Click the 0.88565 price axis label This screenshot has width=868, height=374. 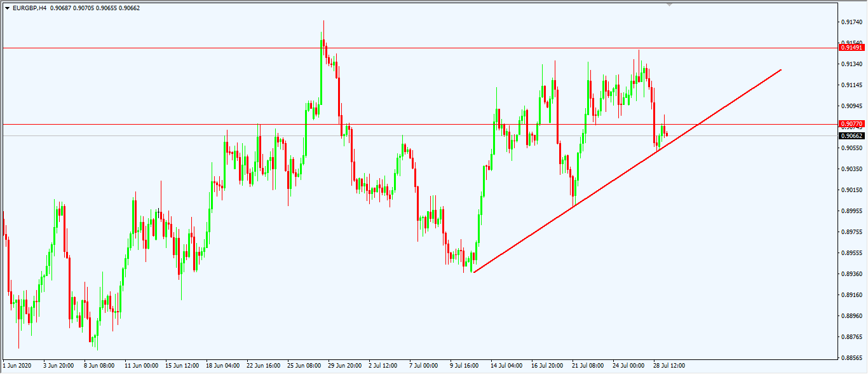point(851,358)
